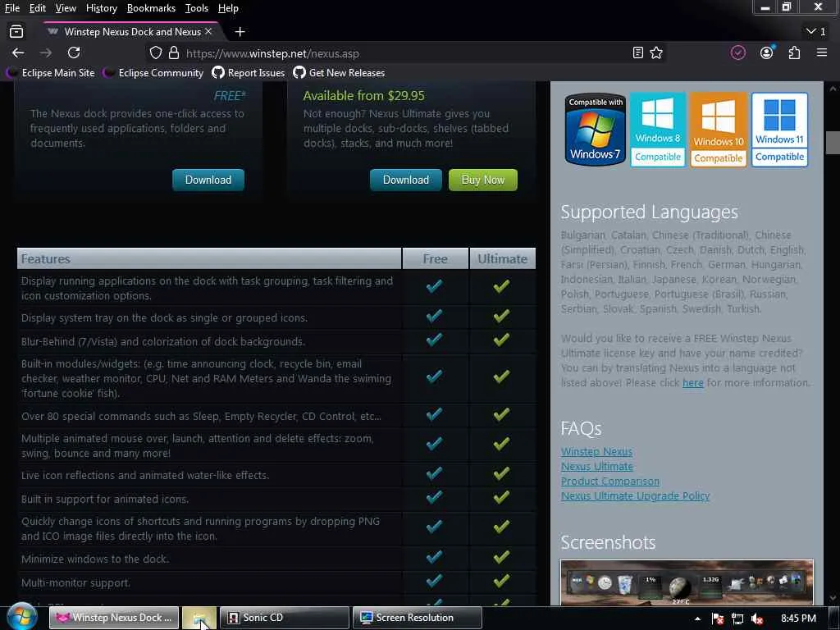Open the Eclipse Main Site bookmark
The width and height of the screenshot is (840, 630).
tap(51, 73)
